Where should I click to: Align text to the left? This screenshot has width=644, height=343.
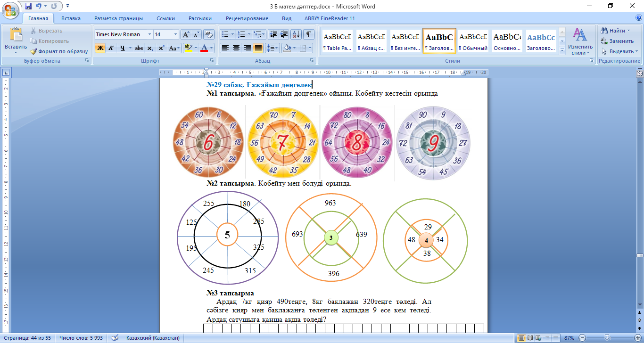[225, 48]
